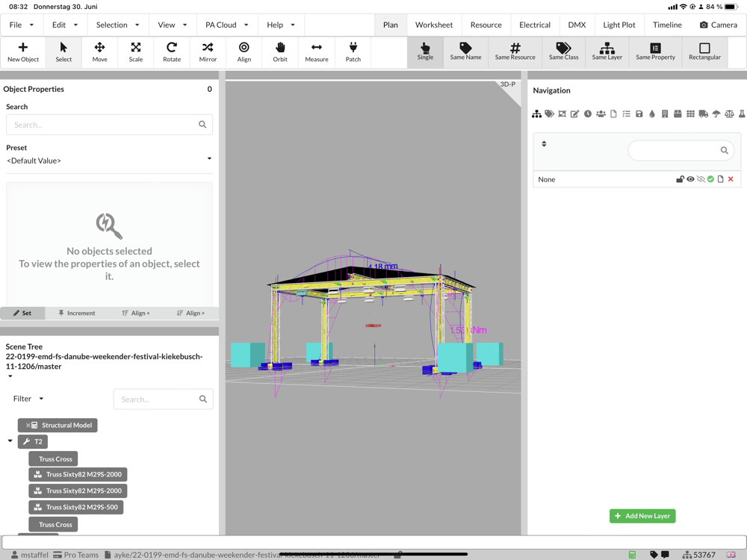Screen dimensions: 747x560
Task: Set selection mode to Same Layer
Action: 607,52
